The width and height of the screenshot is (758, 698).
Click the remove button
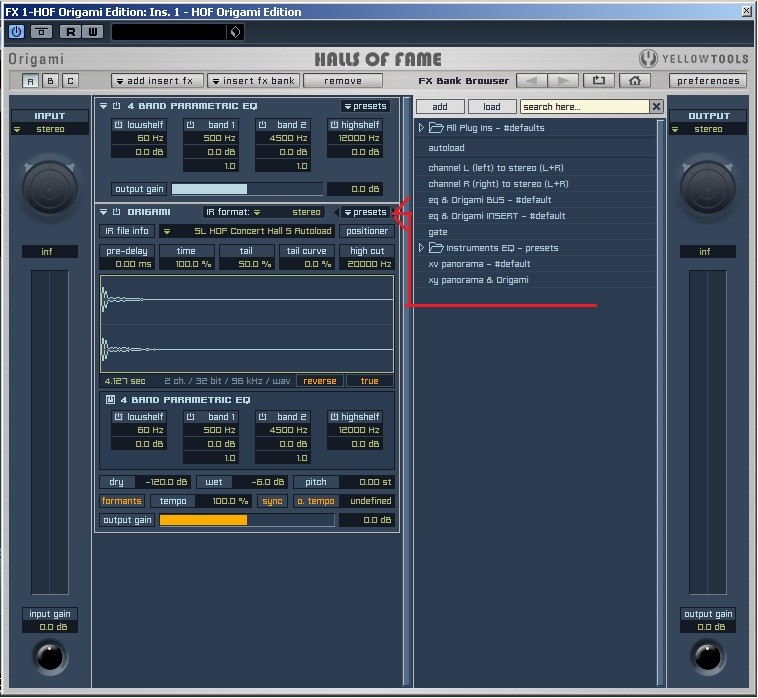pyautogui.click(x=343, y=81)
